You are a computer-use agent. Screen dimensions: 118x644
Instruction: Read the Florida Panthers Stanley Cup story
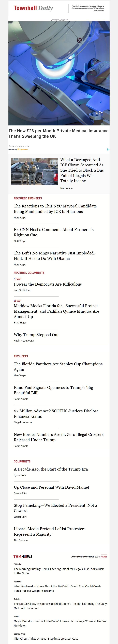(x=58, y=367)
